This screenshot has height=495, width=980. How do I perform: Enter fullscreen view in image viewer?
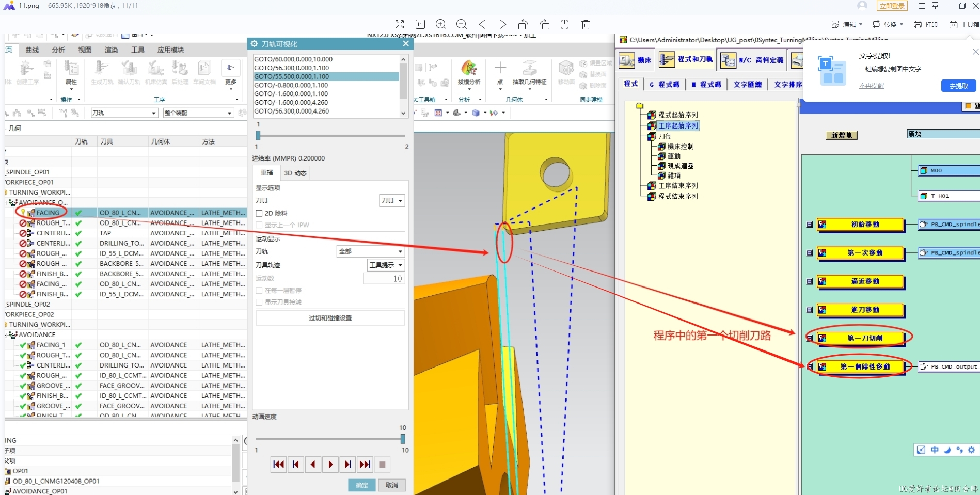pos(400,24)
